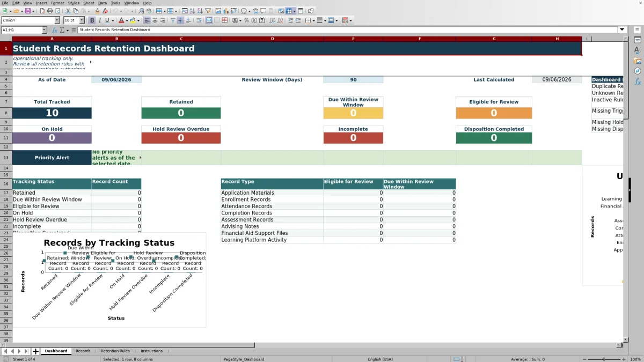Viewport: 644px width, 362px height.
Task: Toggle Freeze Rows and Columns button
Action: tap(289, 11)
